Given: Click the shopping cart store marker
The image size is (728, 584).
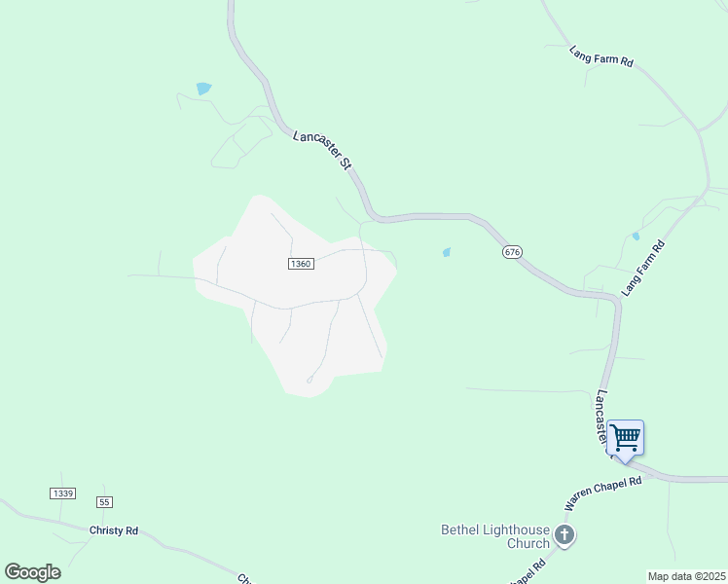Looking at the screenshot, I should pyautogui.click(x=625, y=440).
